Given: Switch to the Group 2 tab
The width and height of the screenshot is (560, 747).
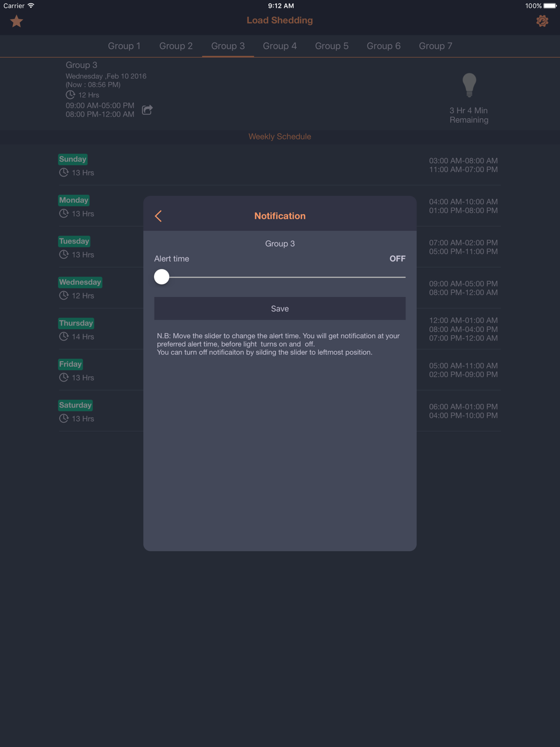Looking at the screenshot, I should [176, 46].
